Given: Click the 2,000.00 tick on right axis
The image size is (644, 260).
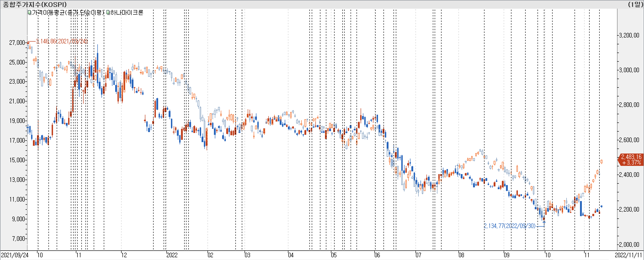Looking at the screenshot, I should (629, 244).
